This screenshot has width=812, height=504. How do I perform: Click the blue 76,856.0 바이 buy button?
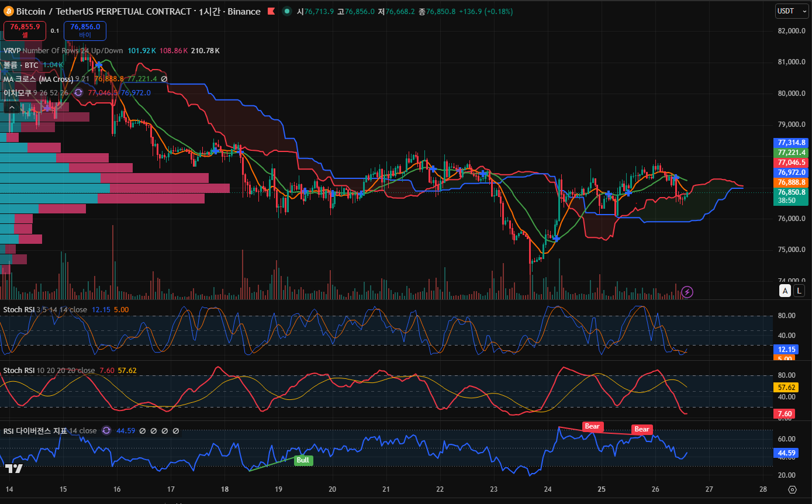(85, 30)
